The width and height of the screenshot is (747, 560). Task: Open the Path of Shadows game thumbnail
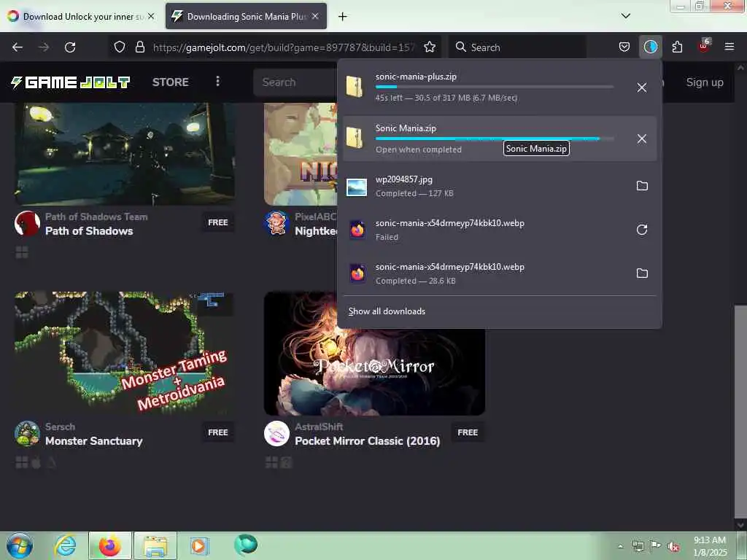click(124, 154)
